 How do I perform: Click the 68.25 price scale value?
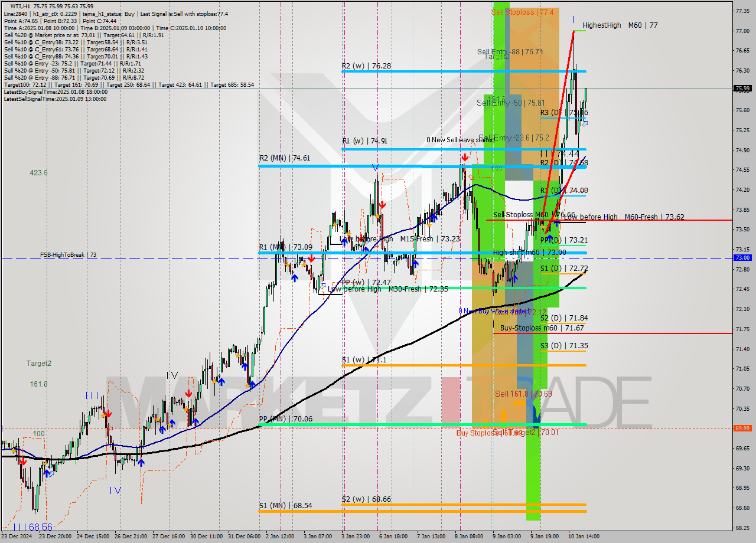coord(741,528)
